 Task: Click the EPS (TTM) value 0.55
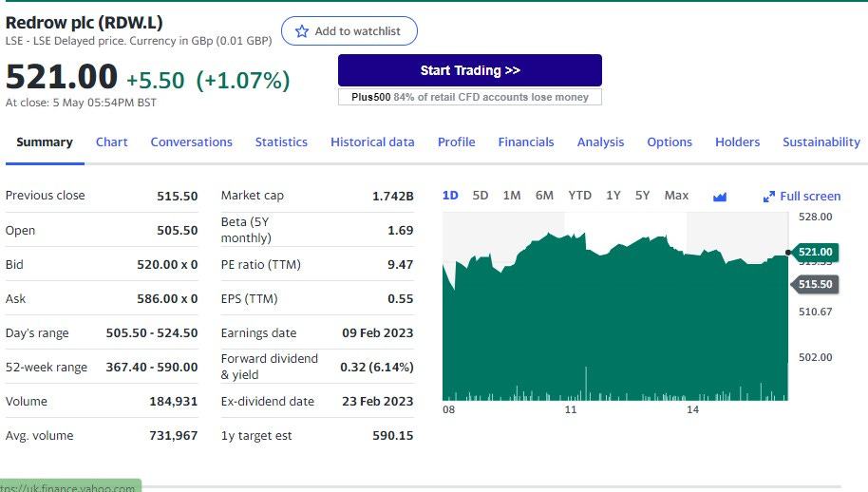[x=400, y=299]
